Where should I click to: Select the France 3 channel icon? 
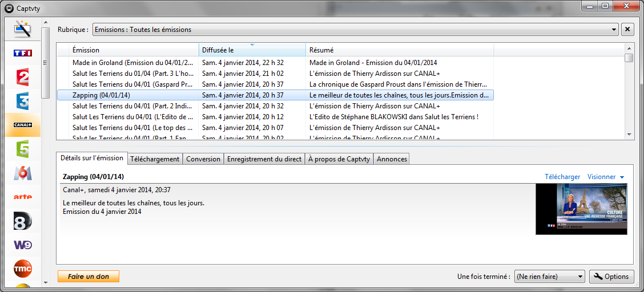22,101
